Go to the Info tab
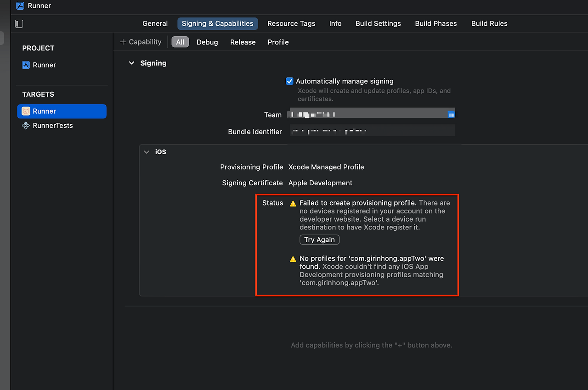The height and width of the screenshot is (390, 588). point(335,23)
